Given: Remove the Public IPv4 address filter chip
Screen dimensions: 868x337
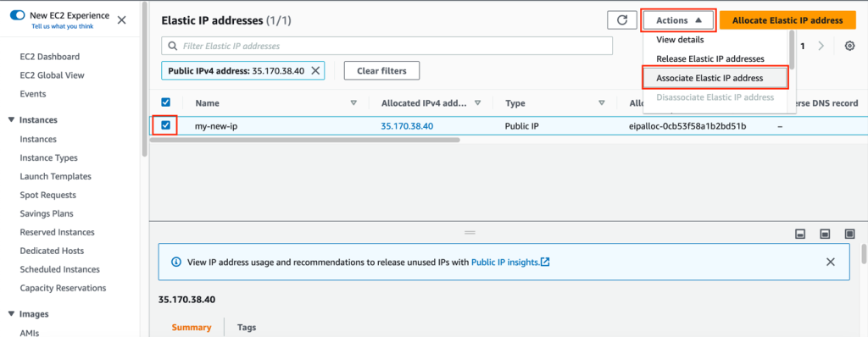Looking at the screenshot, I should (315, 71).
